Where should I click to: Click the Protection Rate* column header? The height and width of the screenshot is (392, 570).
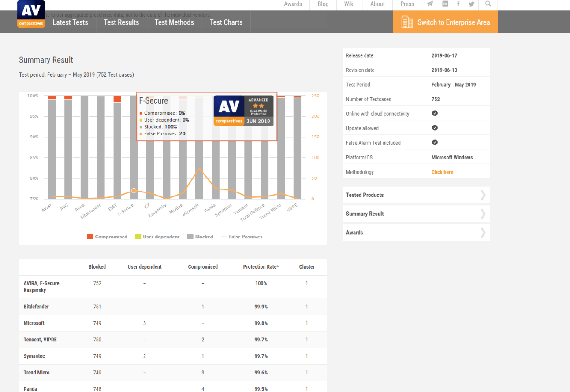261,267
